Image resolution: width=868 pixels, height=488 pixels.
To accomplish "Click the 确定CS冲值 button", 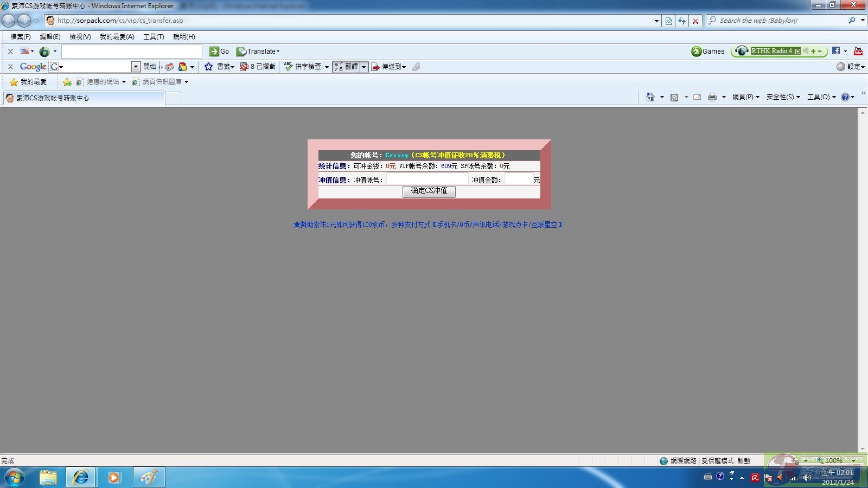I will point(429,191).
